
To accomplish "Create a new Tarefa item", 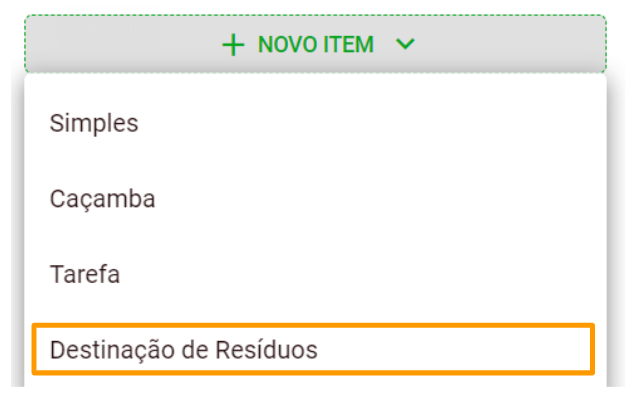I will pos(85,274).
